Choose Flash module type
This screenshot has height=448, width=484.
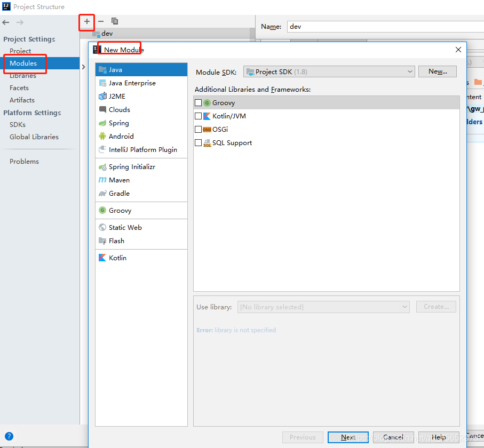(x=141, y=241)
